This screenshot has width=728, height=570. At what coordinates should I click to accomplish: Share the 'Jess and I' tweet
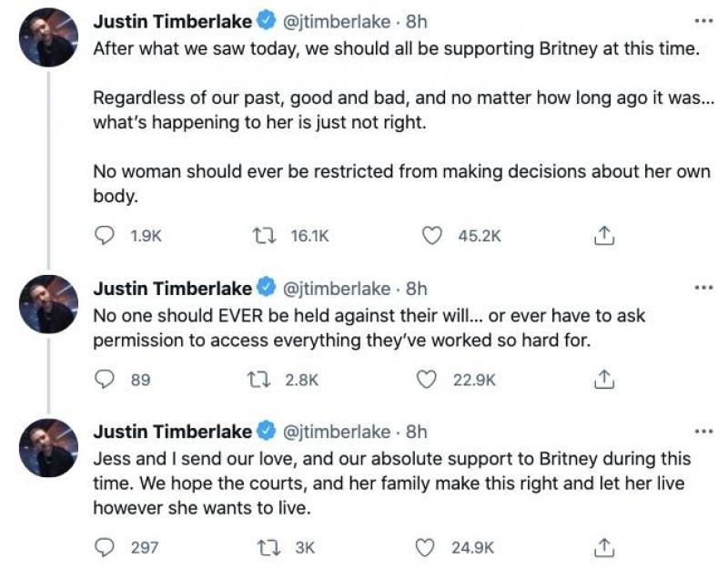tap(602, 546)
